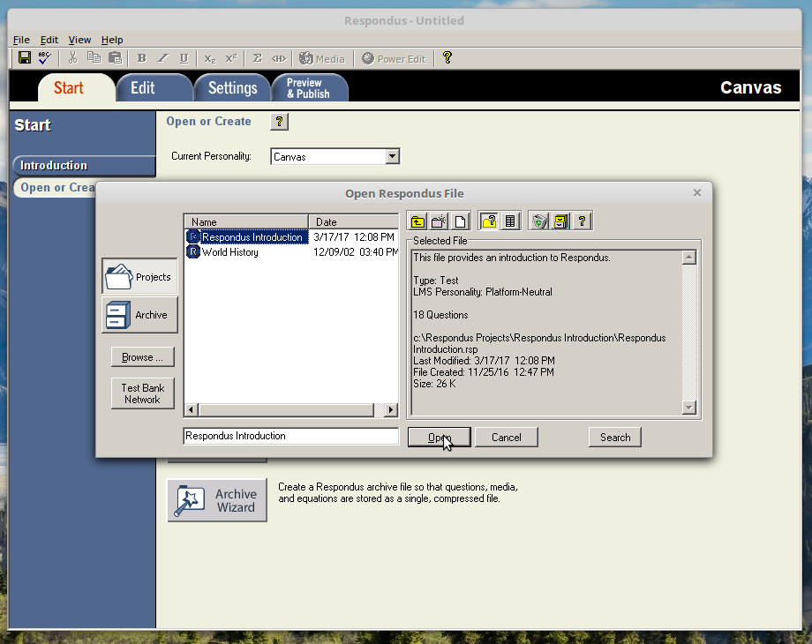
Task: Sort files by the Date column header
Action: tap(353, 221)
